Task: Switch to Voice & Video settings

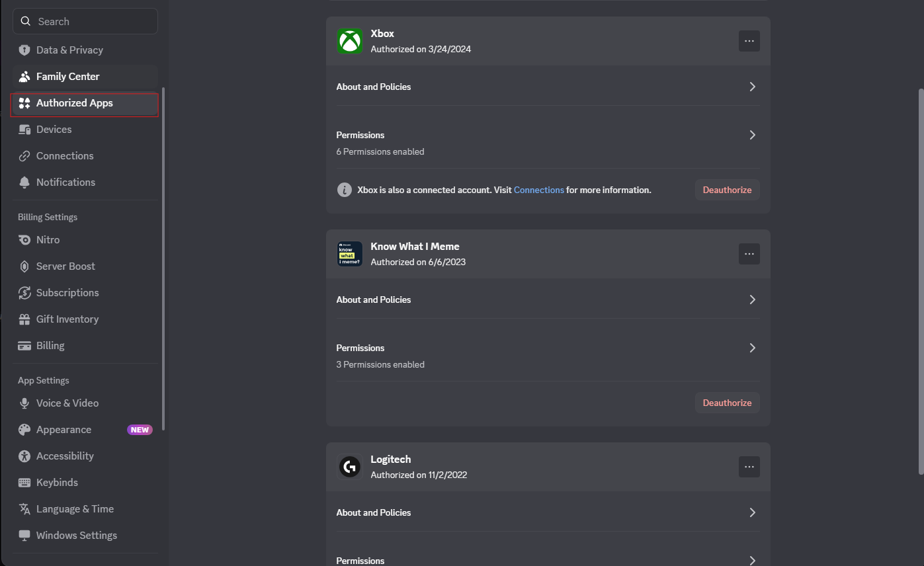Action: (85, 403)
